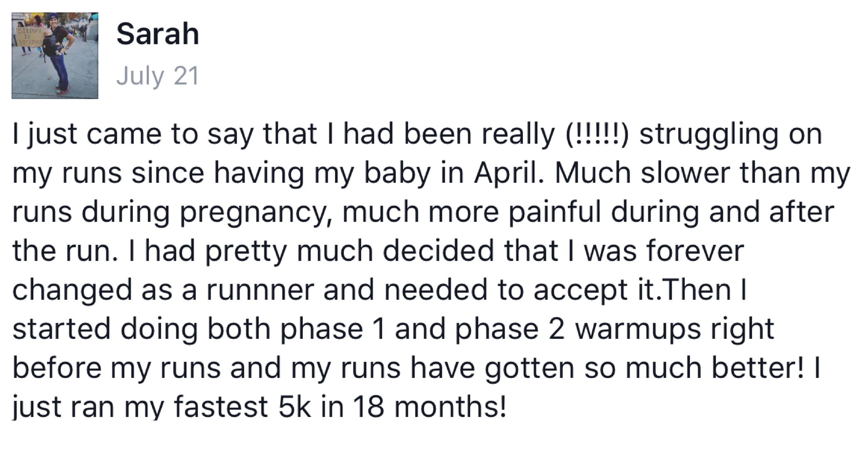Screen dimensions: 868x453
Task: Click the word "struggling" in the post
Action: pos(708,135)
